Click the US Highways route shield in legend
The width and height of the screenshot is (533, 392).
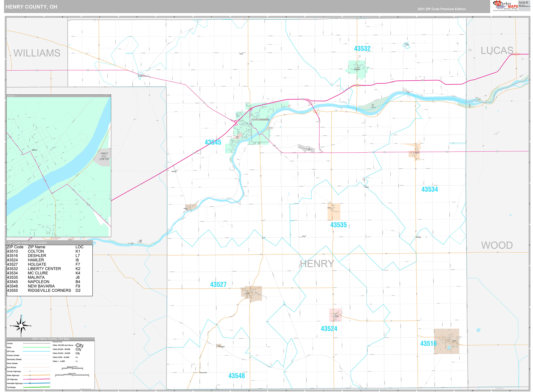coord(30,379)
